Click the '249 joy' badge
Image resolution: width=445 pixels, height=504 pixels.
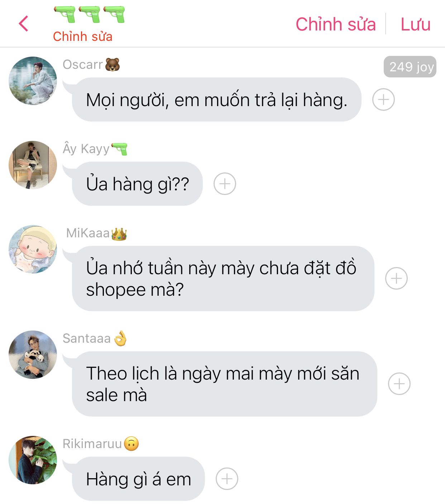pos(410,67)
